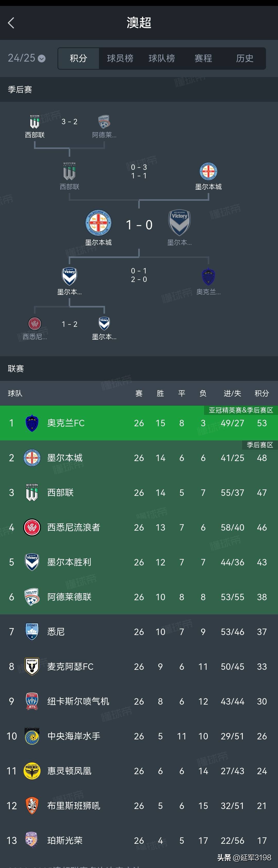Viewport: 278px width, 868px height.
Task: Tap the back arrow icon
Action: pos(11,23)
